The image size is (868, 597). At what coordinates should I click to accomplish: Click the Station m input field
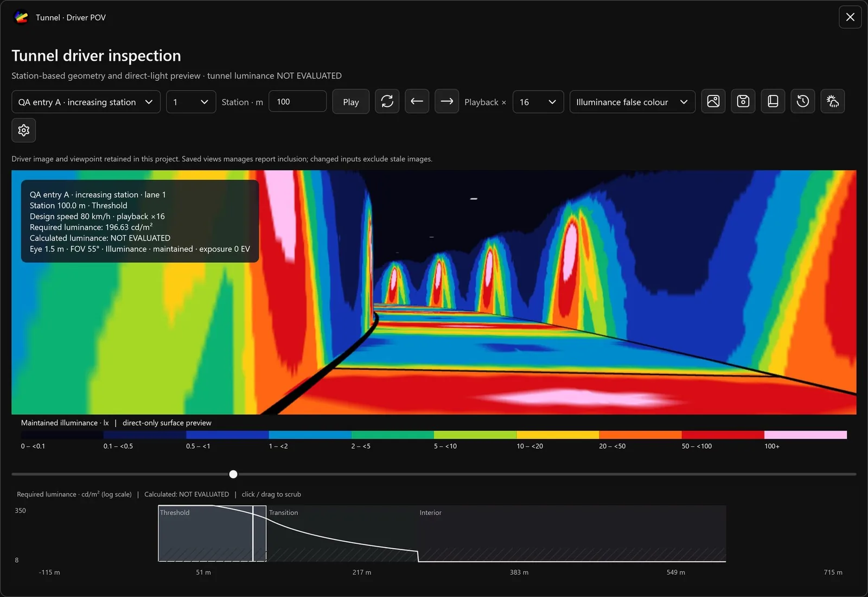(x=298, y=102)
